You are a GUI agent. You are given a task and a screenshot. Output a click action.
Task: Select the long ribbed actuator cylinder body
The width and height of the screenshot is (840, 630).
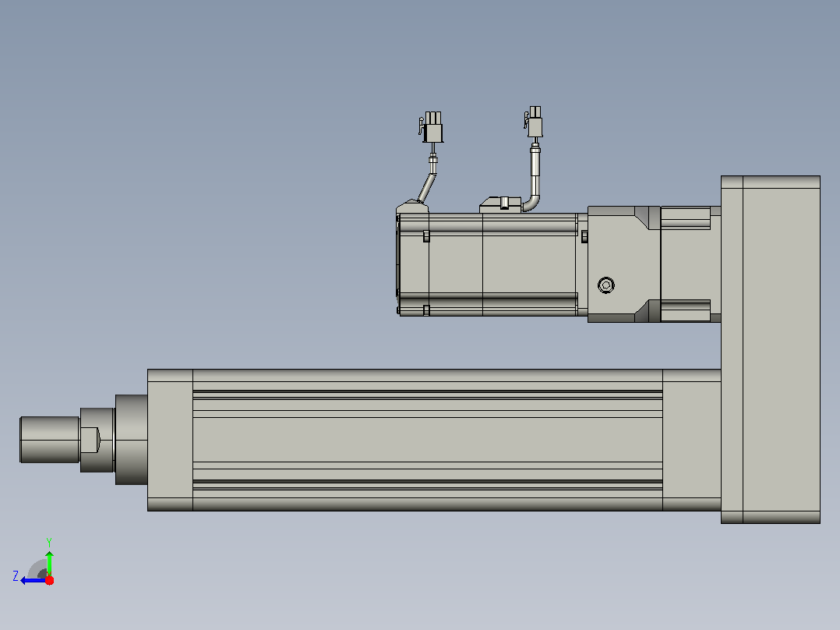pyautogui.click(x=428, y=440)
